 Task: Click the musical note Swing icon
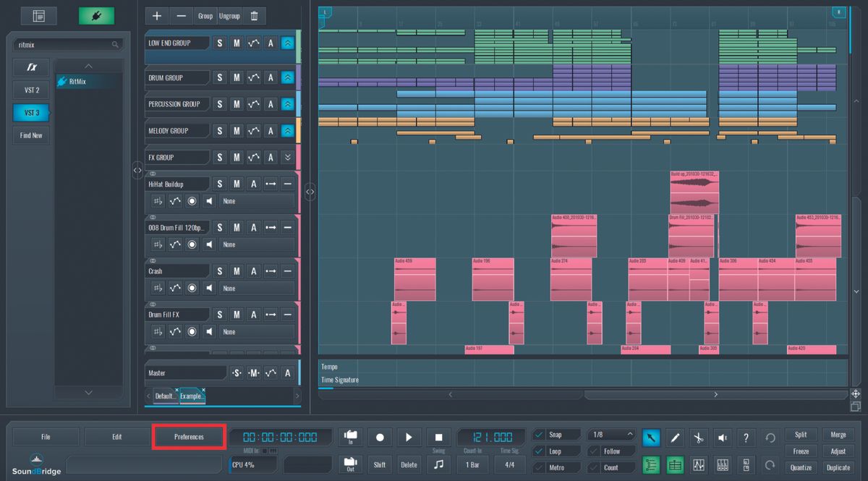[x=438, y=465]
